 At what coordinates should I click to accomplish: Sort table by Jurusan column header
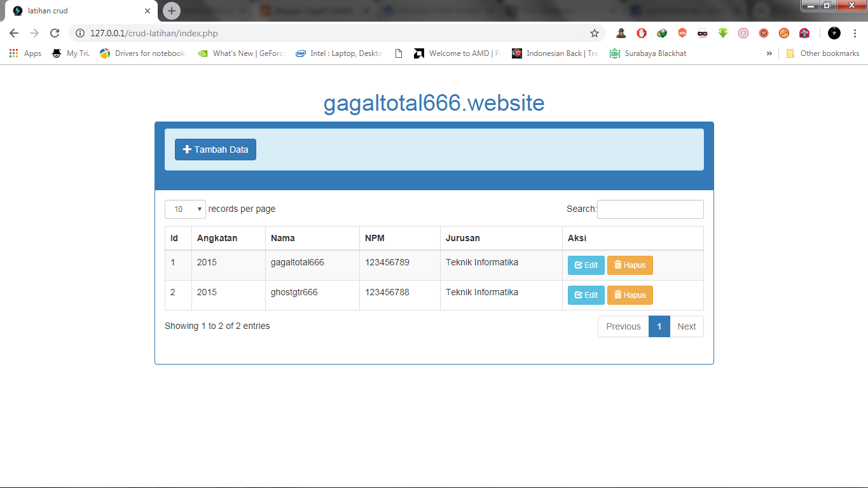pyautogui.click(x=501, y=238)
